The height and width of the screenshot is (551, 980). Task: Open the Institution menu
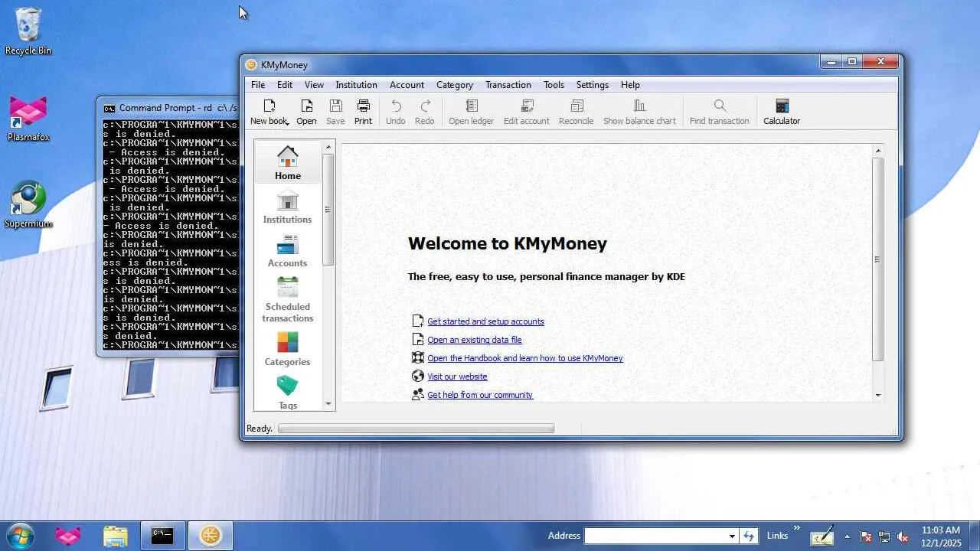click(356, 85)
